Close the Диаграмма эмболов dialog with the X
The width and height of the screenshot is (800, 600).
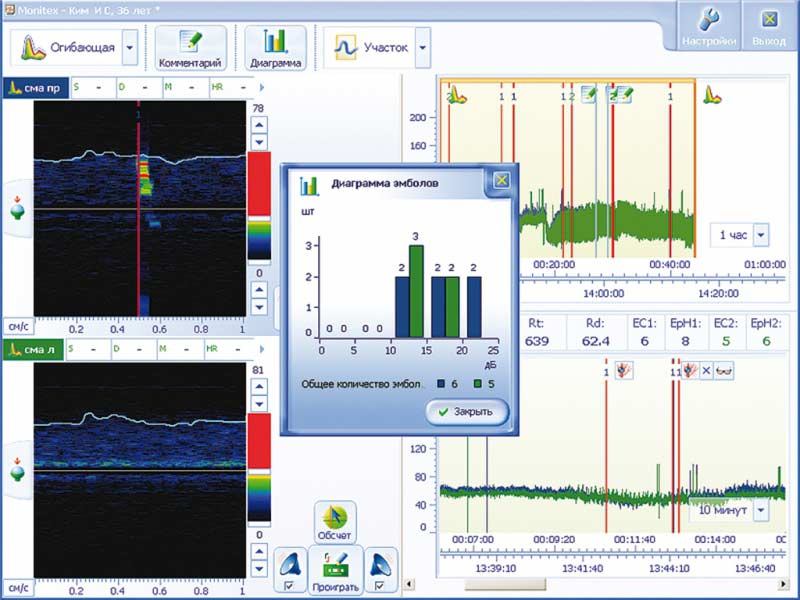[502, 180]
